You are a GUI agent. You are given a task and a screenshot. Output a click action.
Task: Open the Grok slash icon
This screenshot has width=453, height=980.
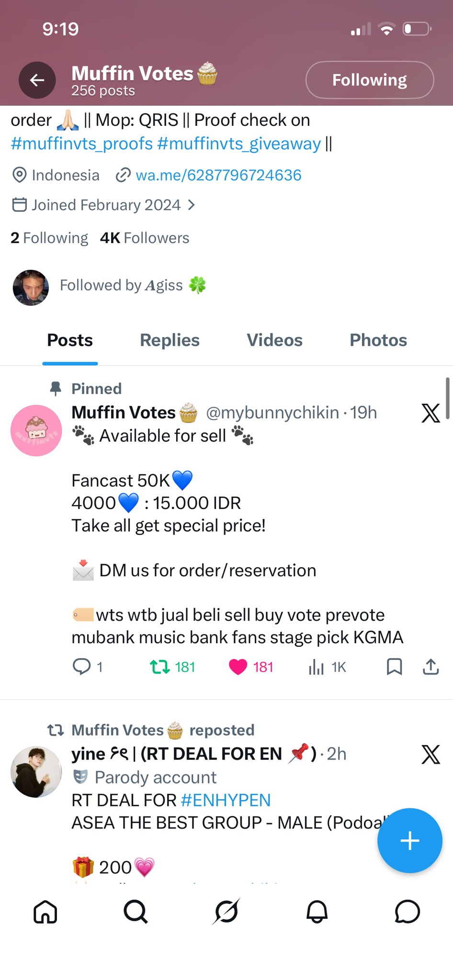[x=226, y=912]
